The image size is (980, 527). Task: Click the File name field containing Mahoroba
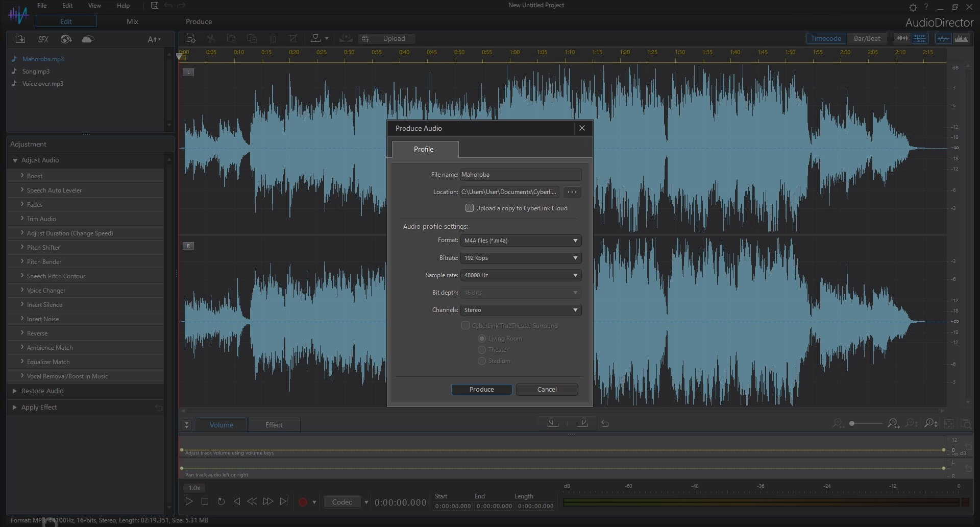pyautogui.click(x=521, y=175)
